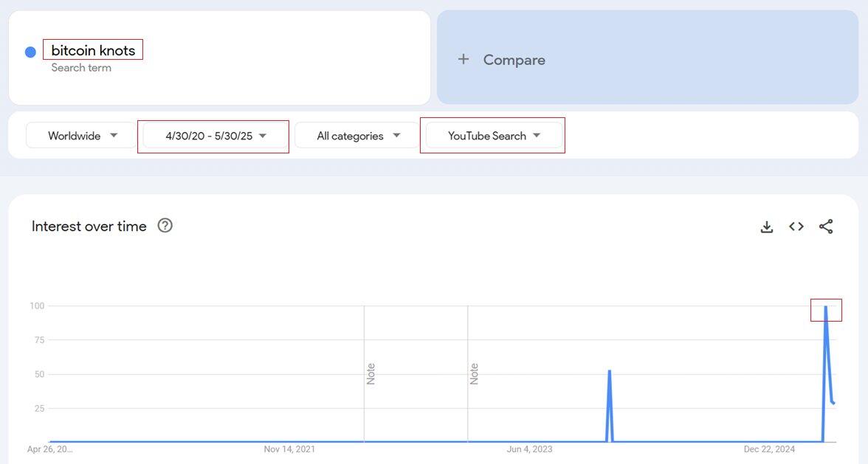Click the 50 y-axis label
The image size is (868, 464).
point(39,375)
